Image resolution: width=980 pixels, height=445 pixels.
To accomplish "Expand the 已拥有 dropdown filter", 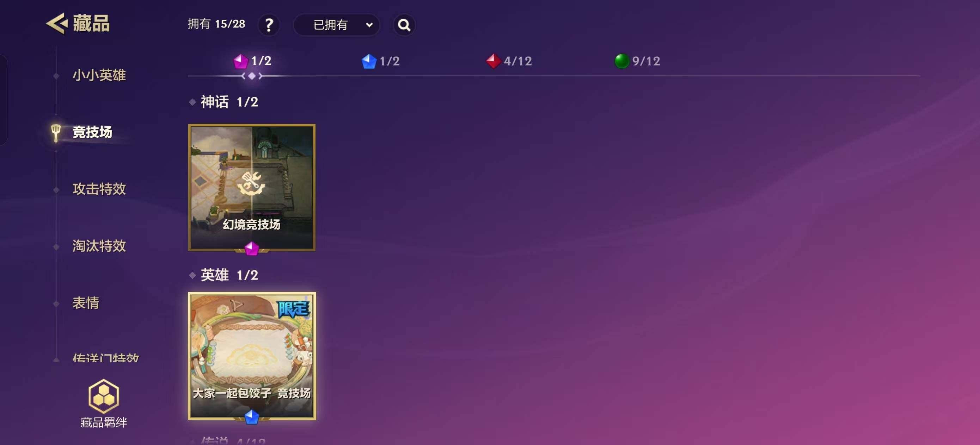I will [x=330, y=25].
